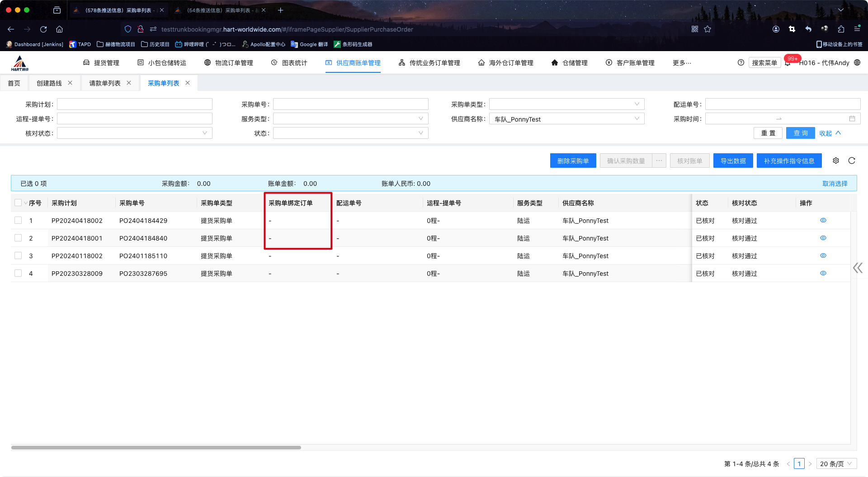Open the 核对状态 filter dropdown
This screenshot has width=868, height=477.
point(134,133)
